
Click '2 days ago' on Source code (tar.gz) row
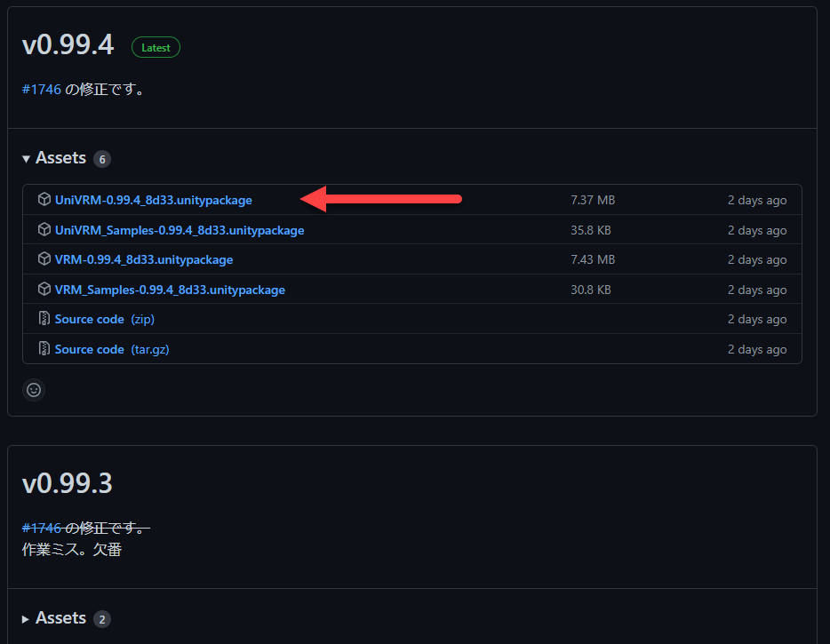point(757,349)
